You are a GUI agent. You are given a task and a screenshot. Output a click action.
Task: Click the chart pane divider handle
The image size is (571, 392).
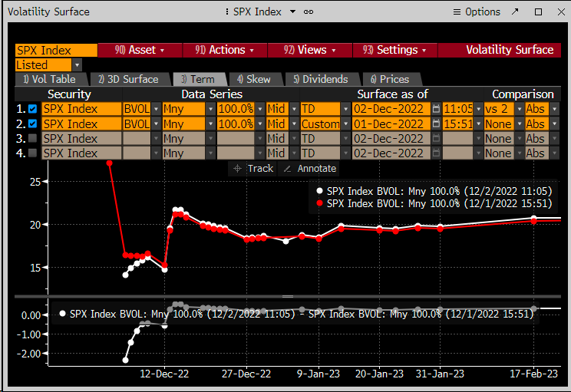(287, 296)
